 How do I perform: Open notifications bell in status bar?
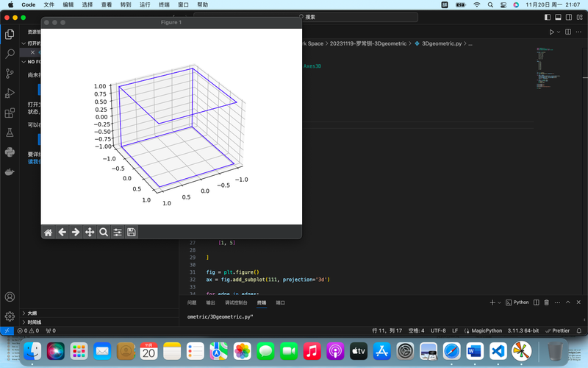pyautogui.click(x=579, y=330)
